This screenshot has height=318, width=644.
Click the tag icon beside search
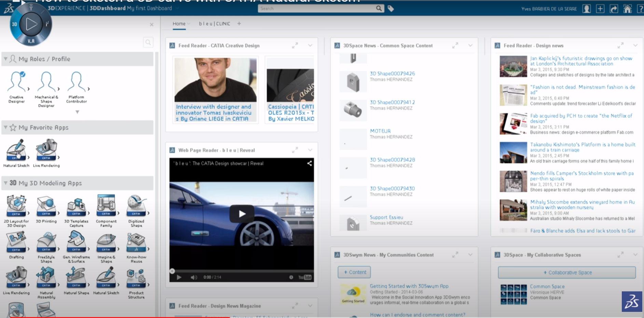391,9
